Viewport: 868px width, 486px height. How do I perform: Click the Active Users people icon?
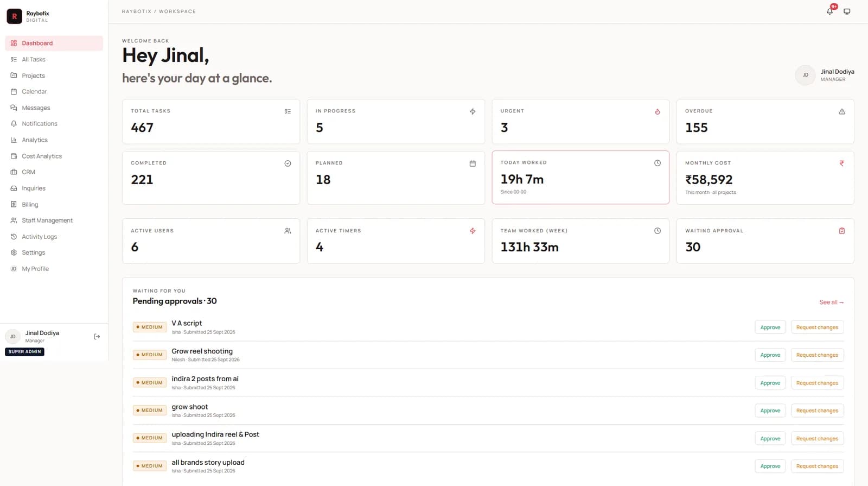(288, 231)
